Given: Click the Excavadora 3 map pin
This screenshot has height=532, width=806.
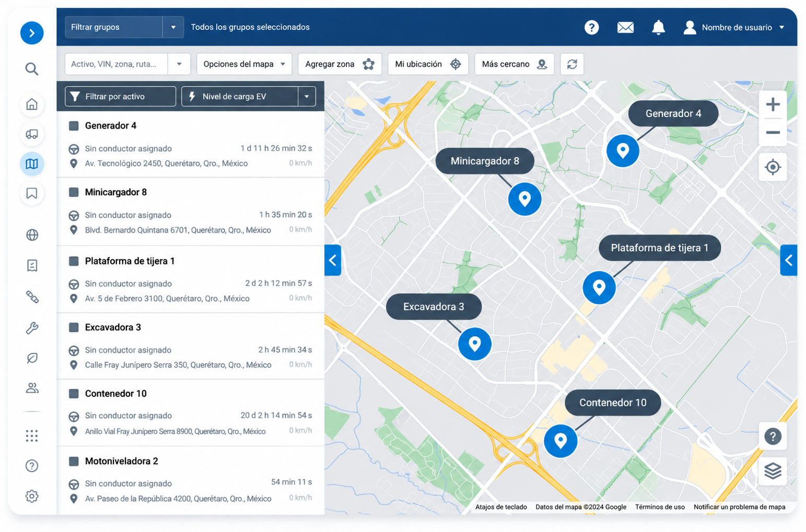Looking at the screenshot, I should tap(474, 344).
